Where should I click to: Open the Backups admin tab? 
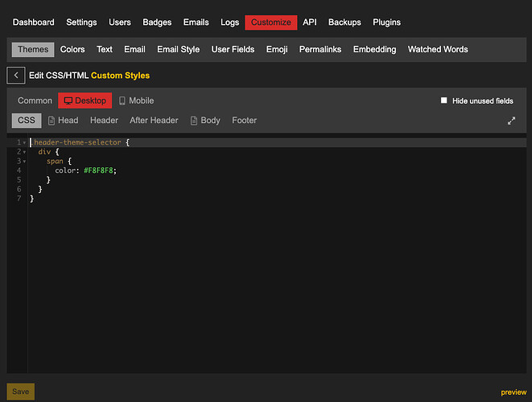[x=344, y=23]
